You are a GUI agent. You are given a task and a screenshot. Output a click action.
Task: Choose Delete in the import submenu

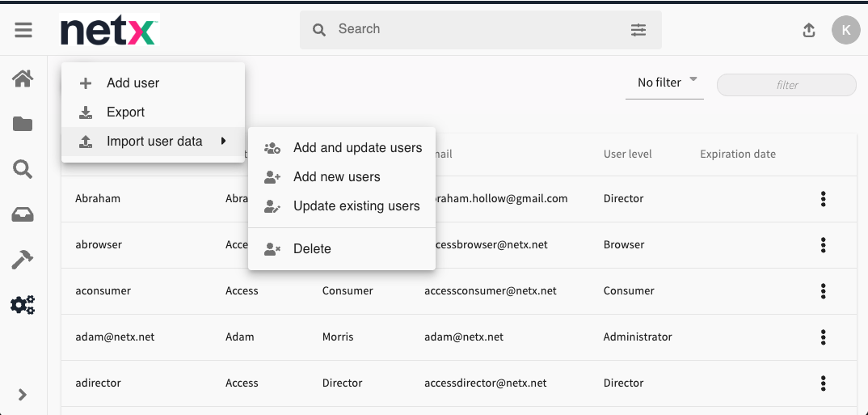pos(312,249)
